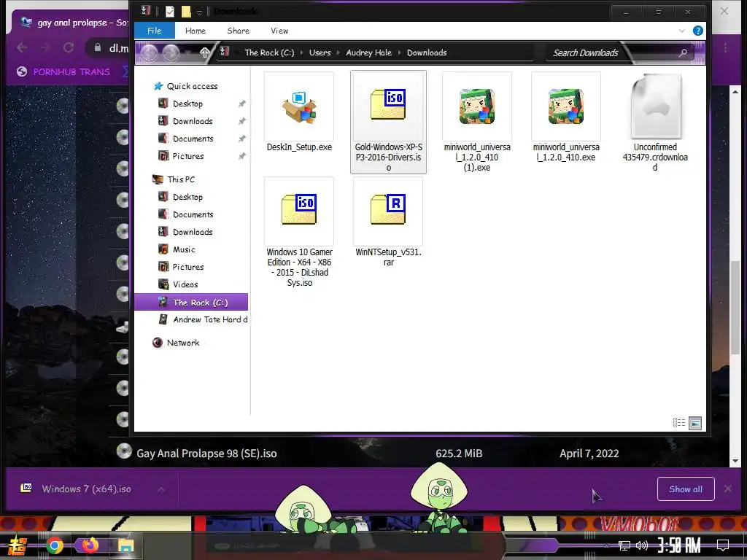Viewport: 747px width, 560px height.
Task: Open Network in navigation pane
Action: pyautogui.click(x=183, y=343)
